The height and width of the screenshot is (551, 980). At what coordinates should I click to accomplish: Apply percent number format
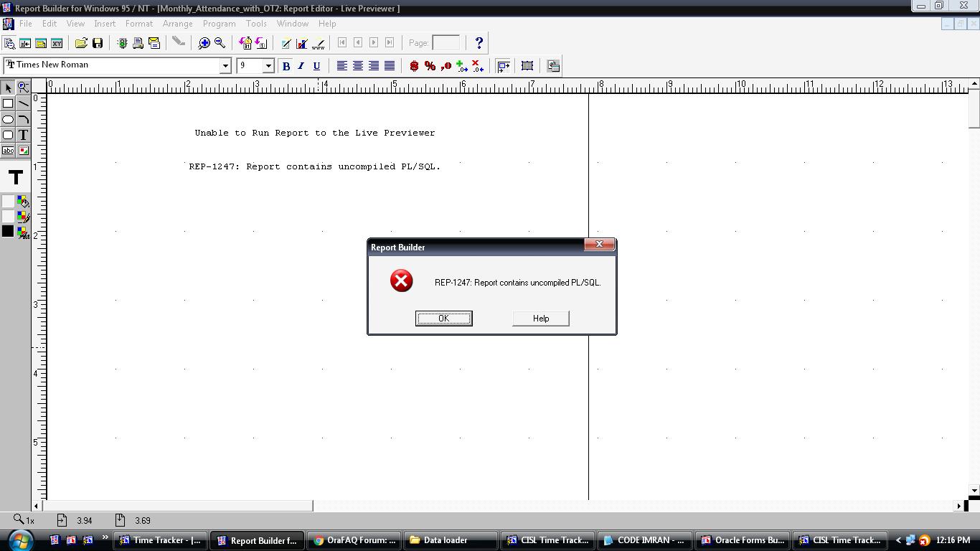pyautogui.click(x=430, y=66)
